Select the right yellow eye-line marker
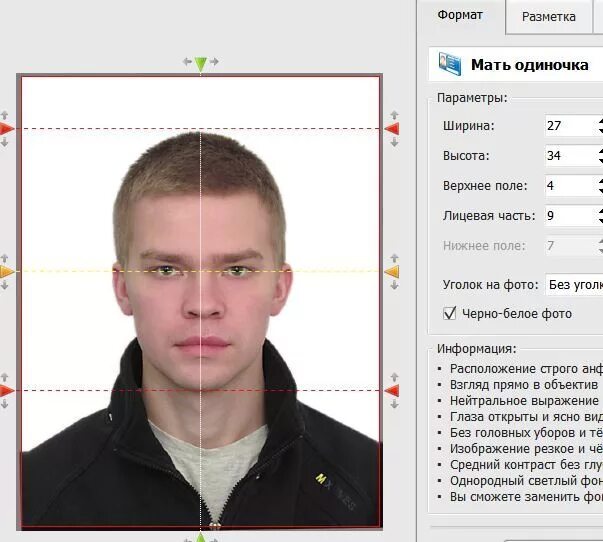The width and height of the screenshot is (603, 542). pyautogui.click(x=392, y=272)
